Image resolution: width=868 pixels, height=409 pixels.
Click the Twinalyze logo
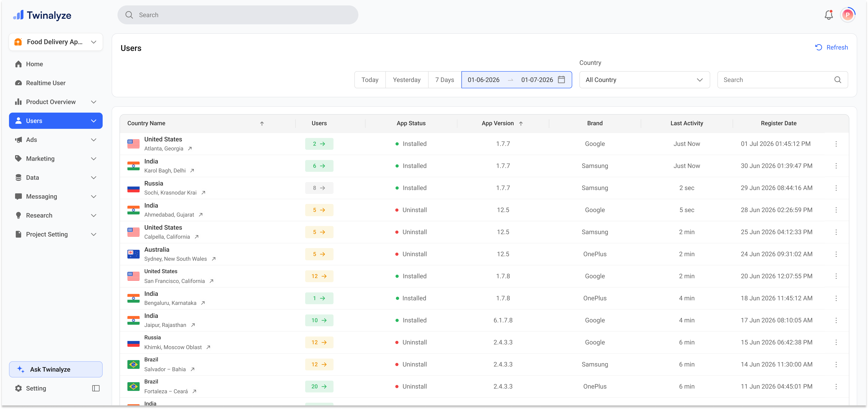[42, 15]
